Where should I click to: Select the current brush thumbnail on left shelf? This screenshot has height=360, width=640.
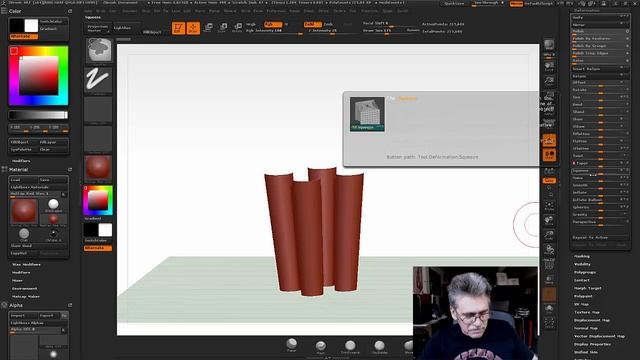click(98, 51)
